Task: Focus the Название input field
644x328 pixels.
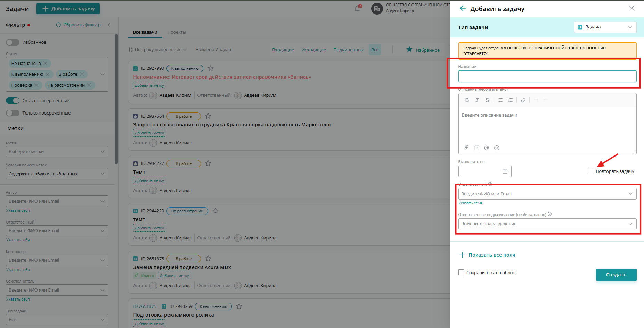Action: pos(547,76)
